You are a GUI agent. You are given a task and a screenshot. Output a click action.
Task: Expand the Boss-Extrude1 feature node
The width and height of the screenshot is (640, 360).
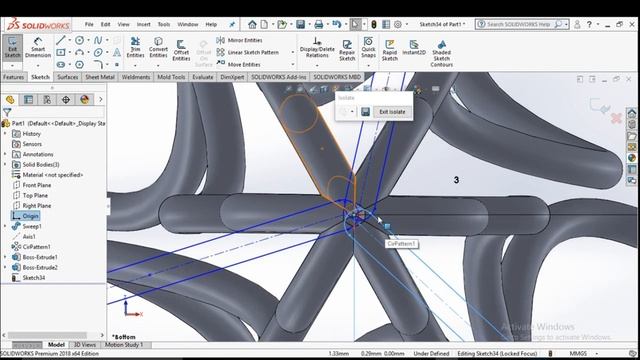pyautogui.click(x=5, y=257)
